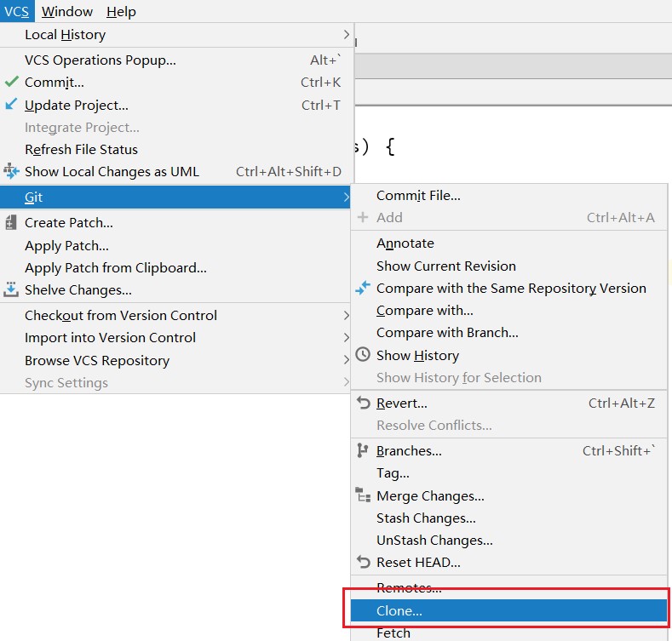Click the Branches fork icon
The height and width of the screenshot is (641, 672).
pyautogui.click(x=363, y=450)
